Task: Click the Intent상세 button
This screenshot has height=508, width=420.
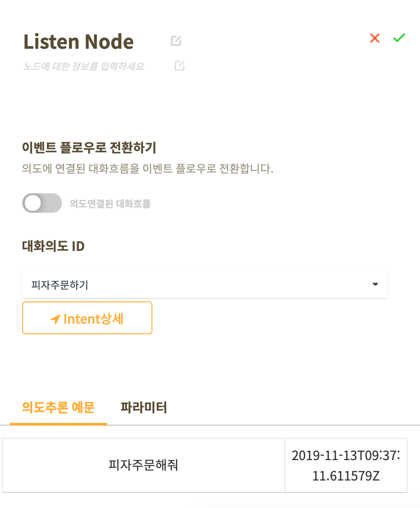Action: pyautogui.click(x=87, y=318)
